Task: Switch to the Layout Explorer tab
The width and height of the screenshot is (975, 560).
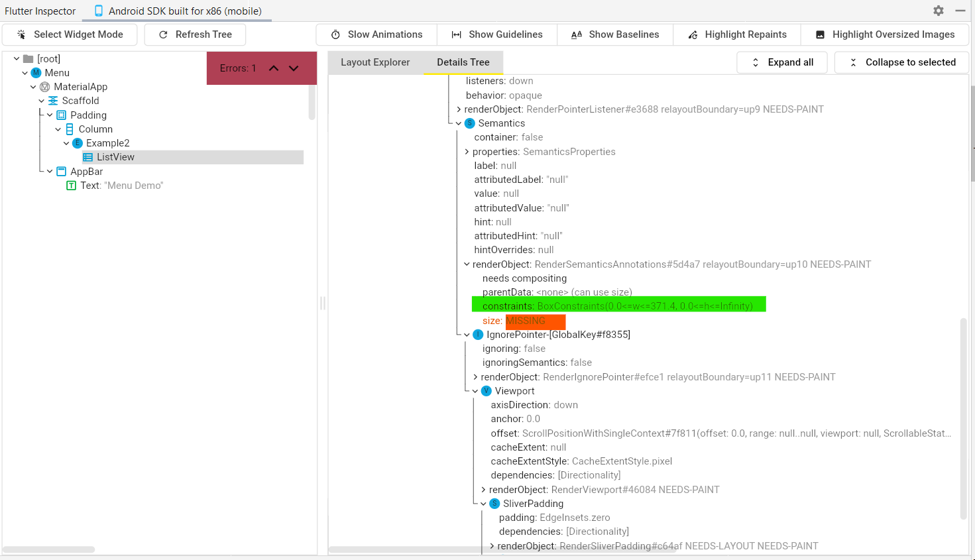Action: [374, 61]
